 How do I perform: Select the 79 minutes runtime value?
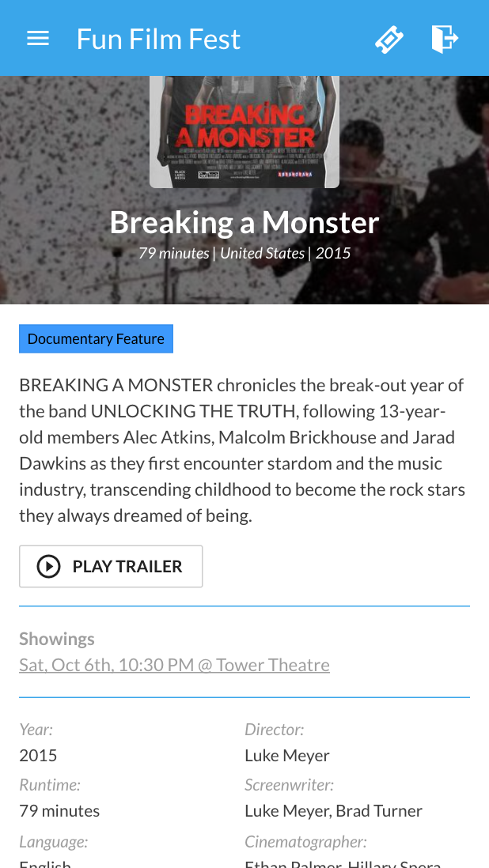(x=59, y=811)
